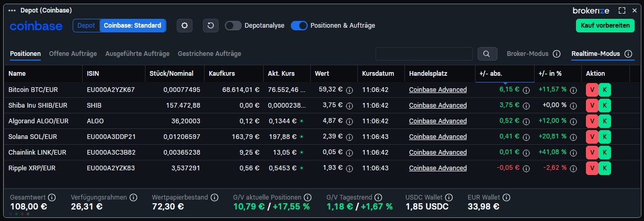Click the search magnifier button
This screenshot has height=221, width=644.
(487, 54)
